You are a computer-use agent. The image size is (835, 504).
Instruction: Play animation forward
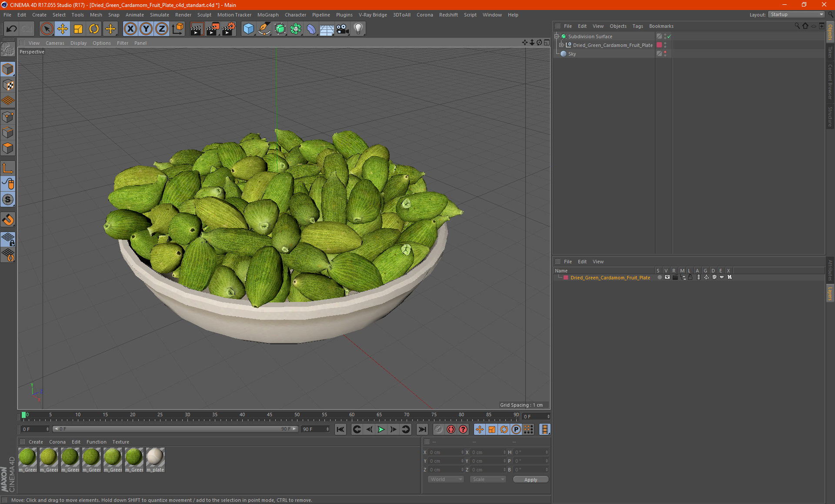pos(381,429)
